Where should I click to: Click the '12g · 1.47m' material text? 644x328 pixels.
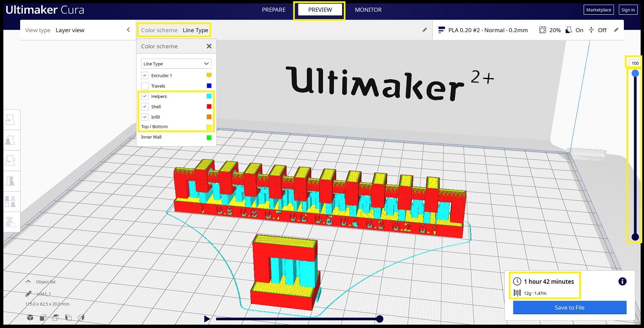(x=535, y=293)
